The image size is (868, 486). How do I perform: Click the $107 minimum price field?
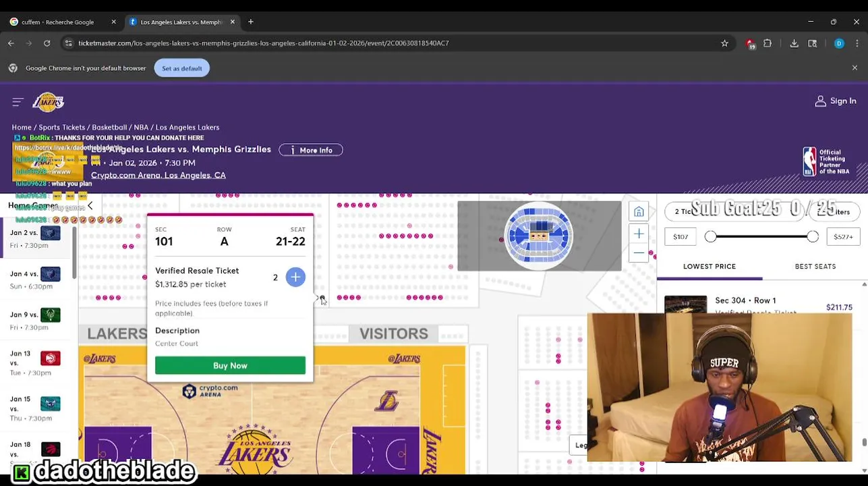[681, 237]
